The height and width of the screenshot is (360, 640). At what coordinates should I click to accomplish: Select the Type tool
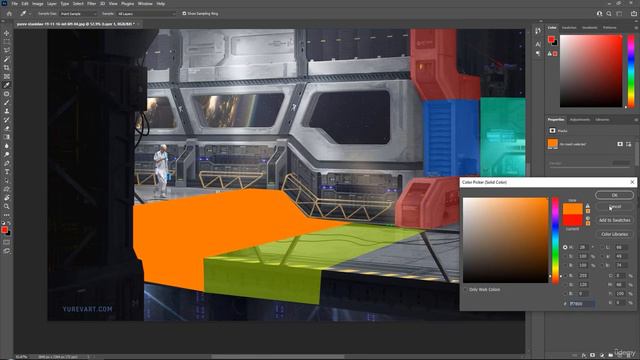pos(7,172)
